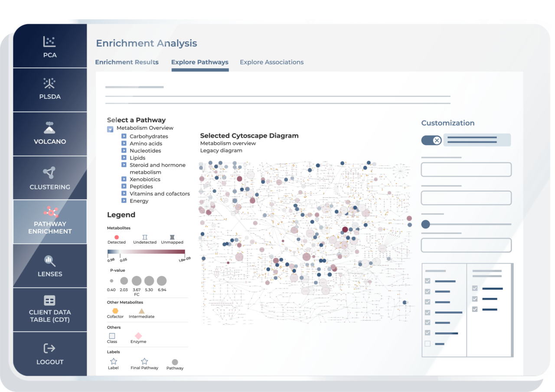
Task: Click the first Customization text input field
Action: [466, 169]
